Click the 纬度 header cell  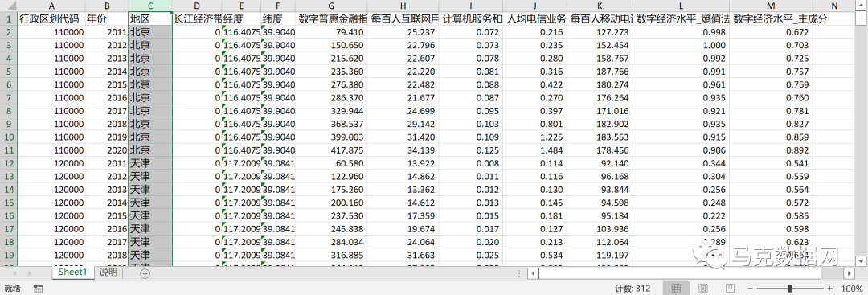pyautogui.click(x=278, y=18)
